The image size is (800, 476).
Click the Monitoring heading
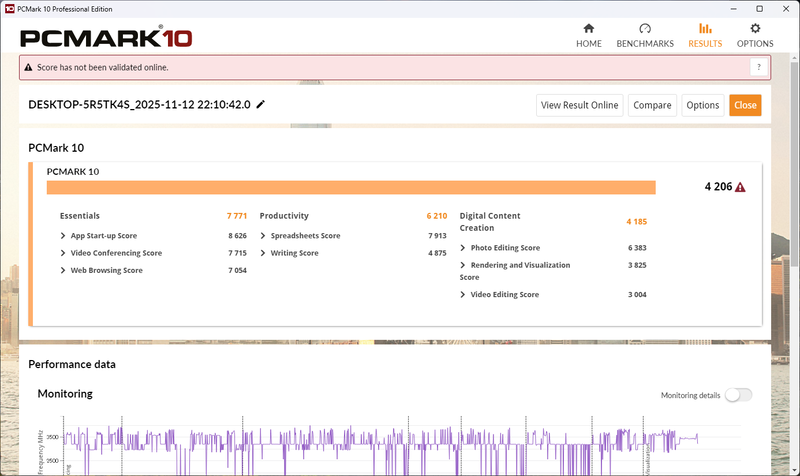[65, 394]
